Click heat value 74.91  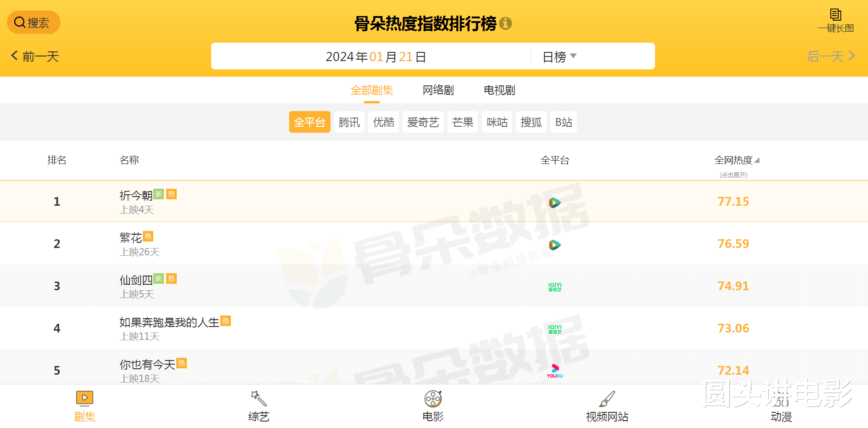[x=733, y=286]
